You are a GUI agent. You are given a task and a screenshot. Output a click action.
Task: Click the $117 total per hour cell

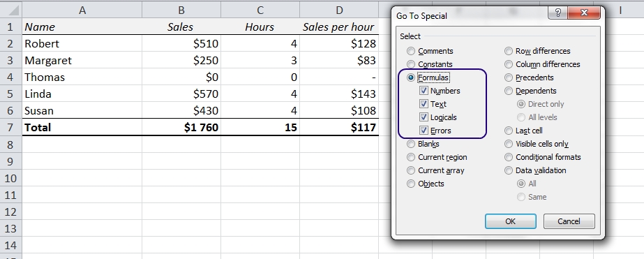339,128
